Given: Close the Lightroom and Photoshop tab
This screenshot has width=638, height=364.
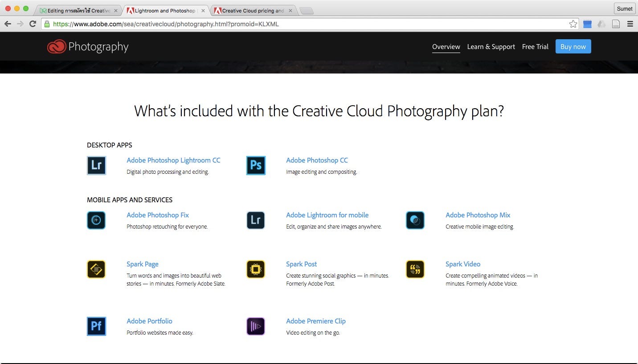Looking at the screenshot, I should click(x=203, y=11).
